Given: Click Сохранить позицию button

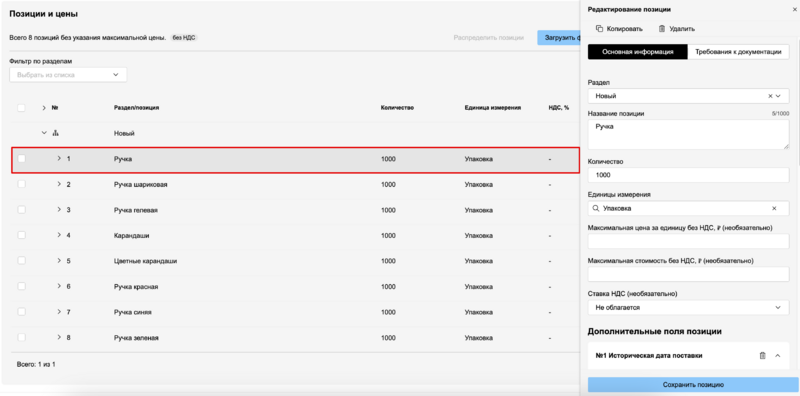Looking at the screenshot, I should tap(693, 385).
